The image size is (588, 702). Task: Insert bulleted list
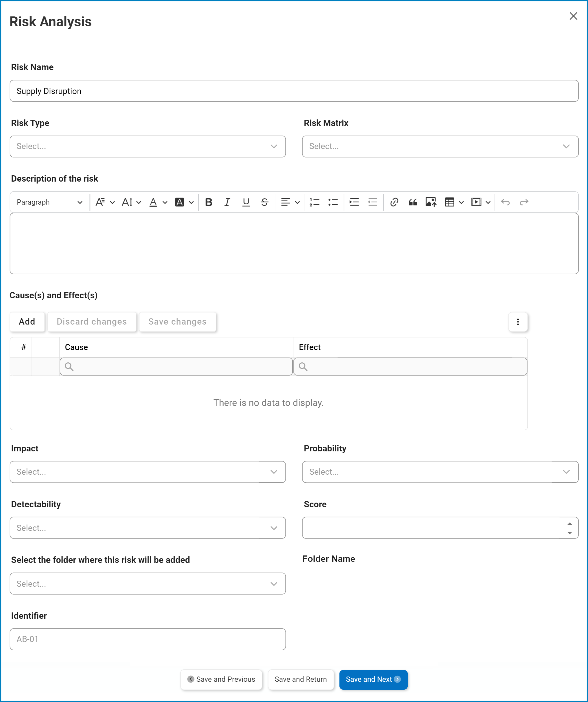(x=333, y=202)
